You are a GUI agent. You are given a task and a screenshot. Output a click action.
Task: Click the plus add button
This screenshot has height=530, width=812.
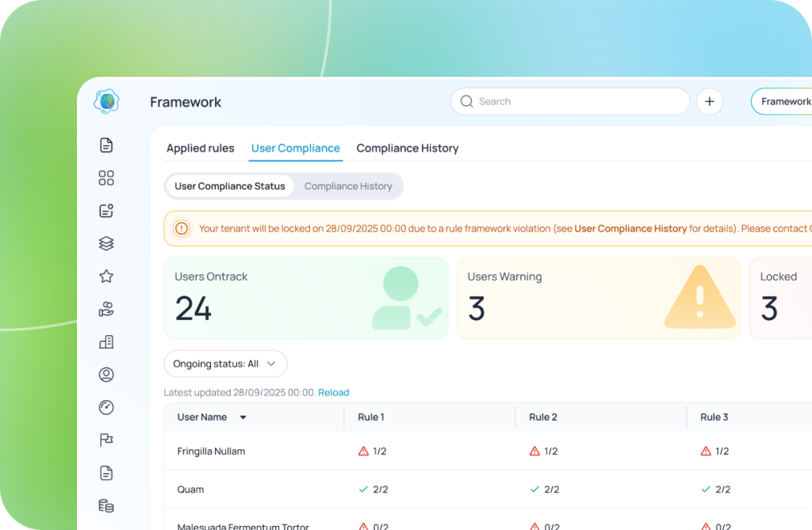[710, 101]
